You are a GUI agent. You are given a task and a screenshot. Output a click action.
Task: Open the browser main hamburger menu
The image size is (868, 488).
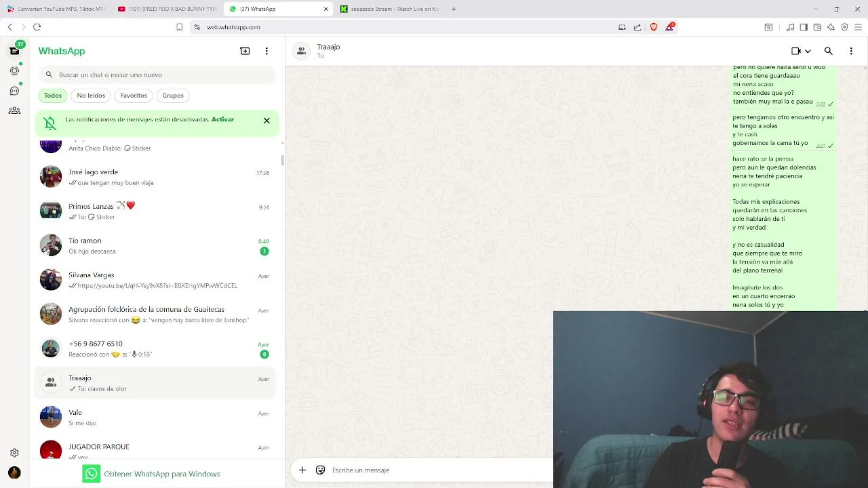[858, 27]
